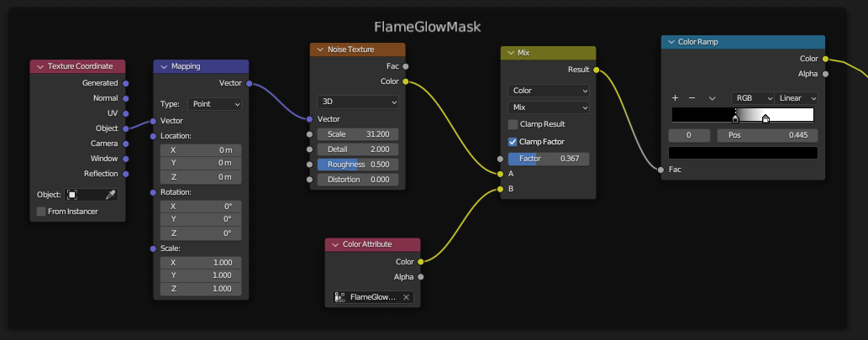The height and width of the screenshot is (340, 868).
Task: Click the Result output socket on Mix node
Action: pos(597,70)
